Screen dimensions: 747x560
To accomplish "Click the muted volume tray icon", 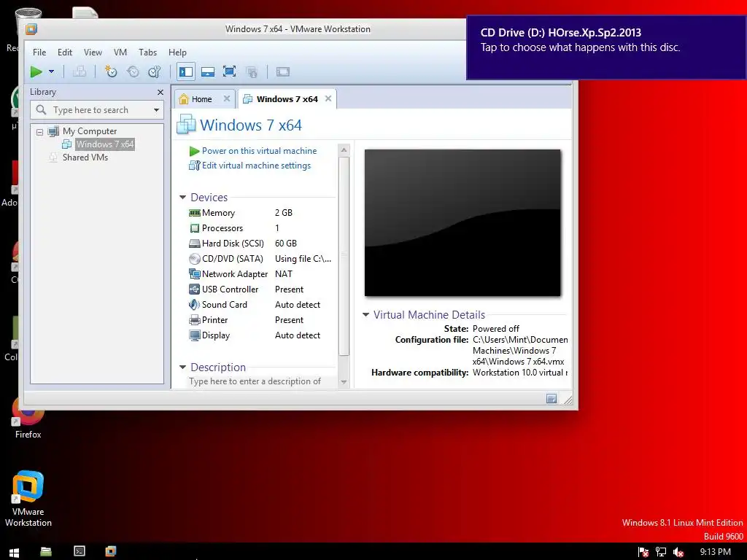I will click(x=678, y=552).
